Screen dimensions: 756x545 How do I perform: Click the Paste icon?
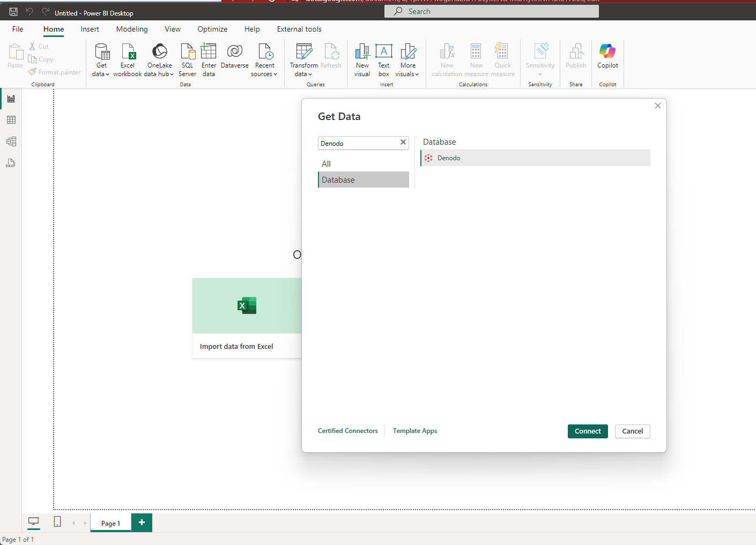(x=16, y=56)
